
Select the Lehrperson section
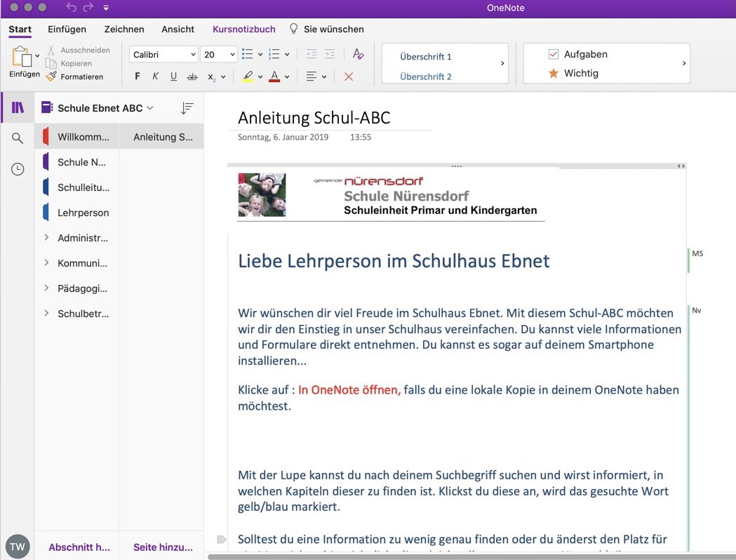(x=77, y=213)
